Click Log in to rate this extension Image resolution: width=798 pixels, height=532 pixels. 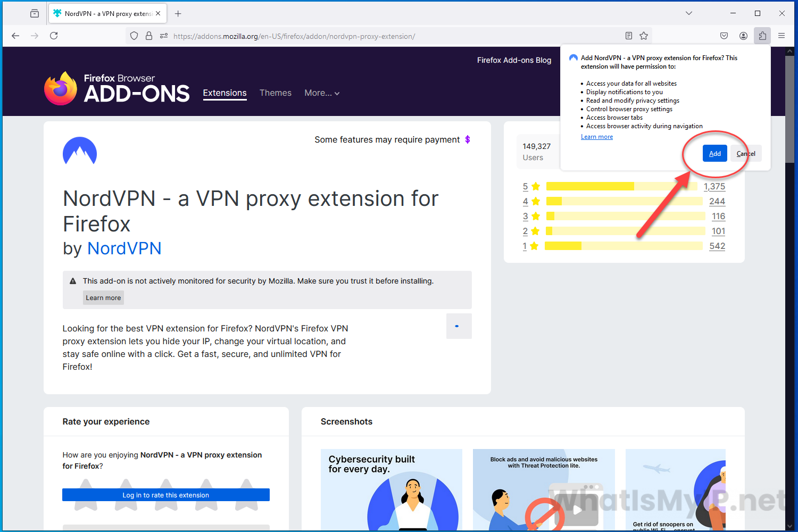tap(166, 495)
